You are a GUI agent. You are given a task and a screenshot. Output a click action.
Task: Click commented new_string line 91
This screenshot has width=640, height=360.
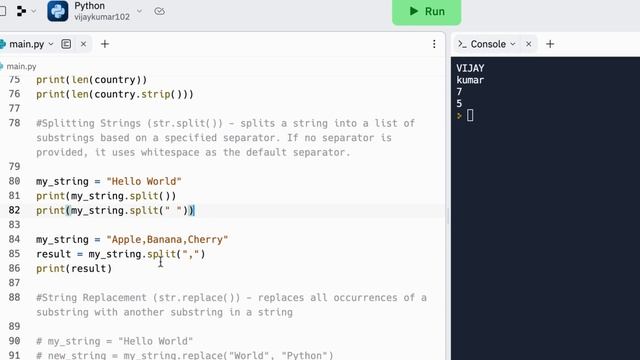pyautogui.click(x=185, y=355)
